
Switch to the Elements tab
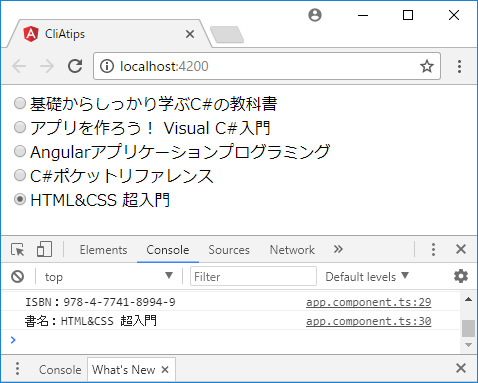pos(103,250)
